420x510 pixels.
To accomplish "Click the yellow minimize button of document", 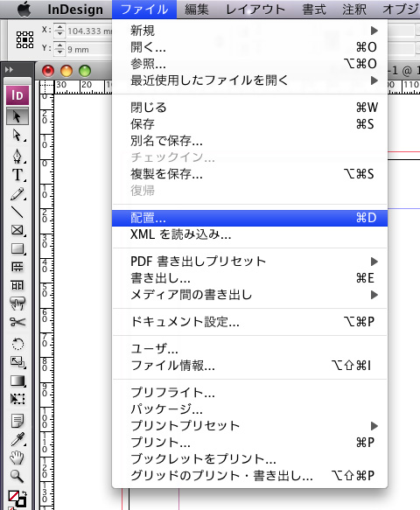I will [66, 71].
